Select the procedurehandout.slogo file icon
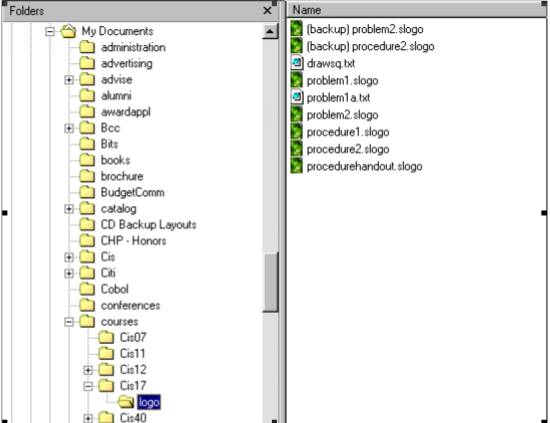Screen dimensions: 550x423 tap(296, 166)
